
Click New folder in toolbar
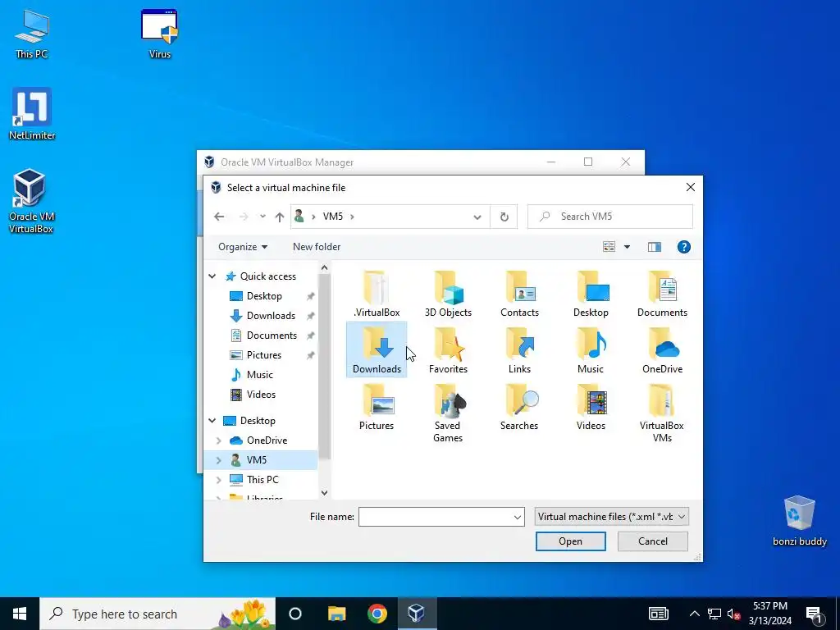[317, 247]
